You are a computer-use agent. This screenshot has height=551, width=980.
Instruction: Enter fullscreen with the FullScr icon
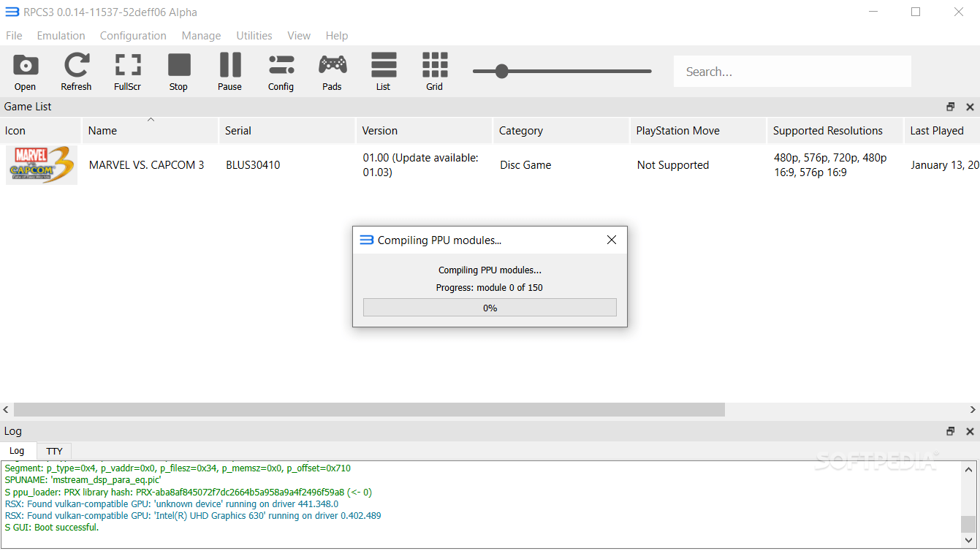pyautogui.click(x=128, y=72)
